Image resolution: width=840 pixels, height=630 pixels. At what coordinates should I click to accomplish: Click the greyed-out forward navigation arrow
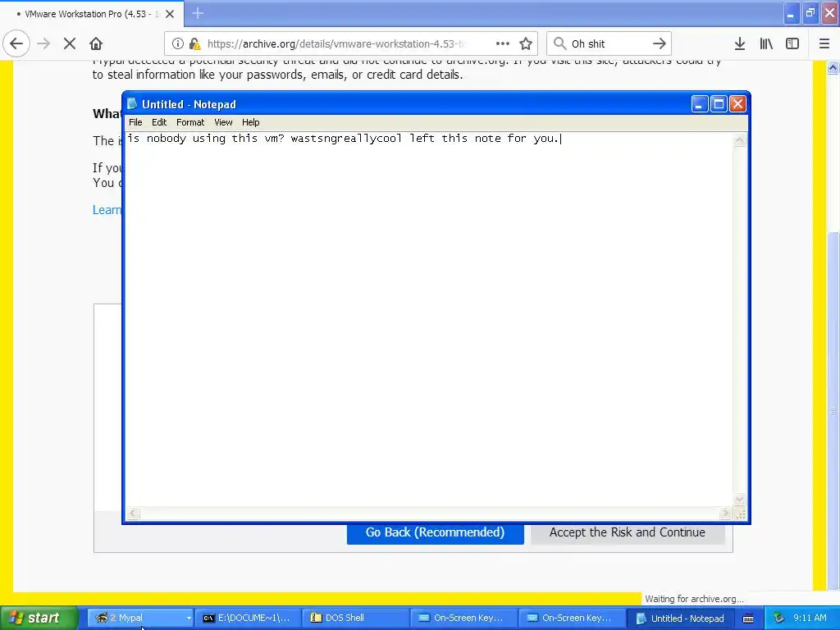point(43,43)
